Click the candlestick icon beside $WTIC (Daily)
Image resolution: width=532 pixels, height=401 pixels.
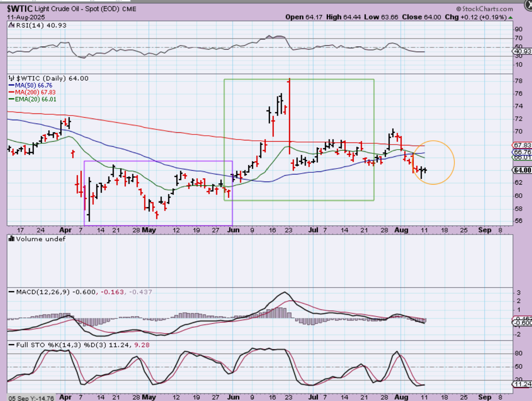pos(11,79)
